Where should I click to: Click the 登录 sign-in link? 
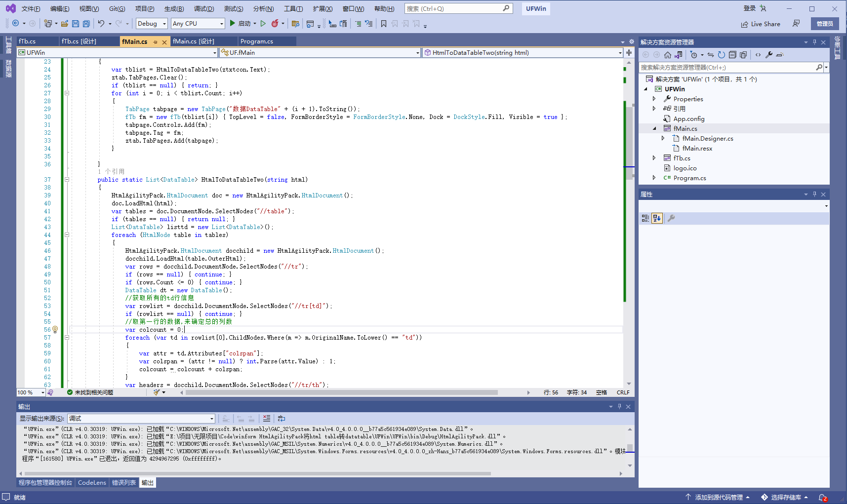tap(750, 8)
